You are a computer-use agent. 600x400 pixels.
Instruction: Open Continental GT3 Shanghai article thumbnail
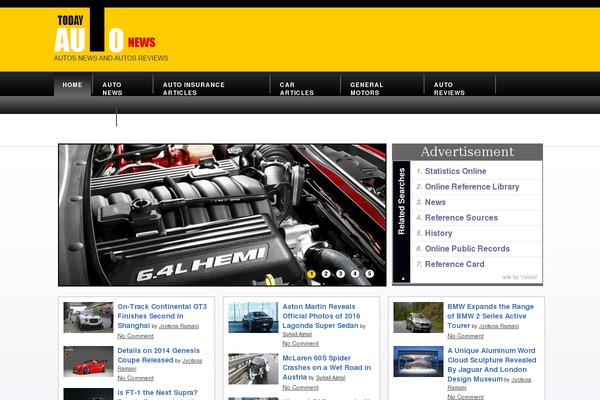tap(88, 317)
